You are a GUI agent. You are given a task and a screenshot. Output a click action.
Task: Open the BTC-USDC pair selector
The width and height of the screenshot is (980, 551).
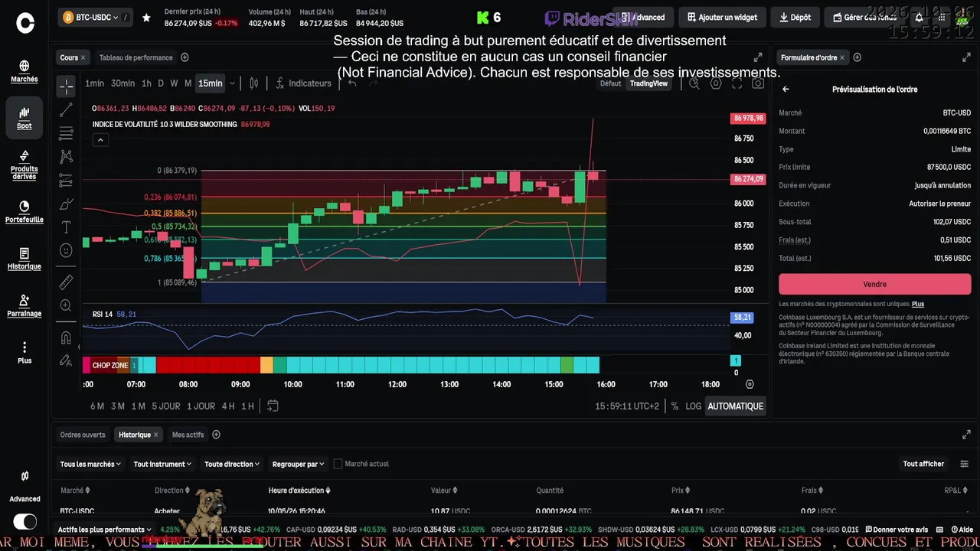(90, 18)
